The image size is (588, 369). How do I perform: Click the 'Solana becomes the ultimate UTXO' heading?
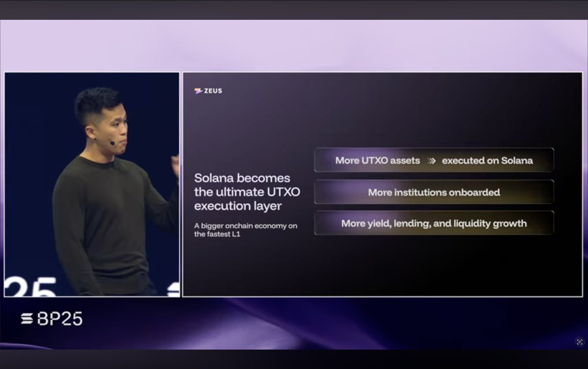pyautogui.click(x=247, y=192)
